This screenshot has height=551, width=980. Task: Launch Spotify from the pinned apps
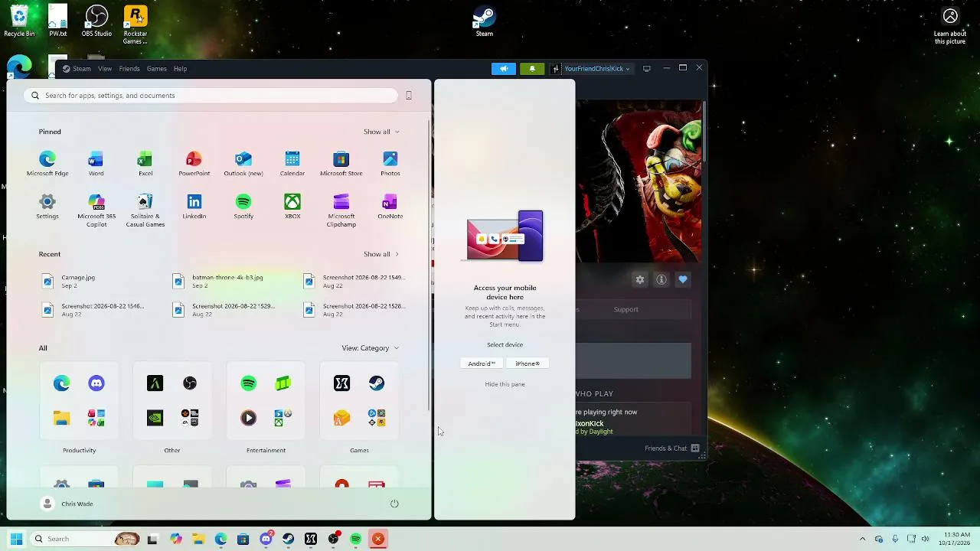[x=243, y=207]
